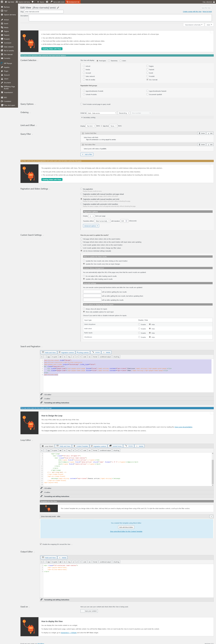
Task: Click the SEO icon in the sidebar
Action: point(2,97)
